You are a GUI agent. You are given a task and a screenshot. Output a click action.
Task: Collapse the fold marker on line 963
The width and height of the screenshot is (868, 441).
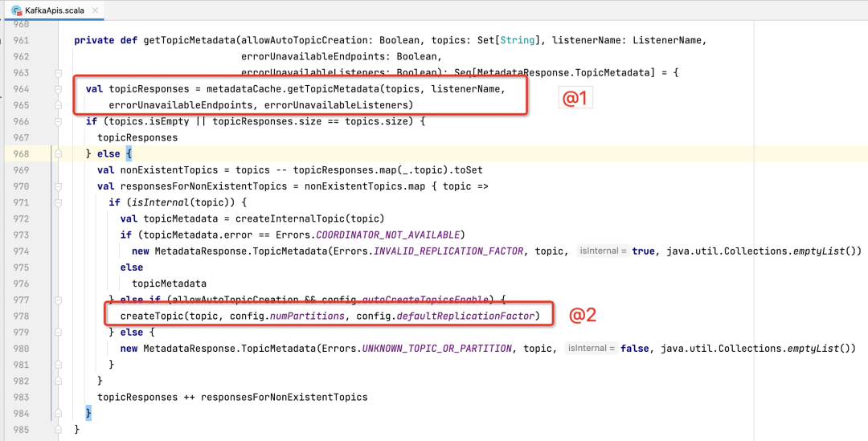click(58, 73)
